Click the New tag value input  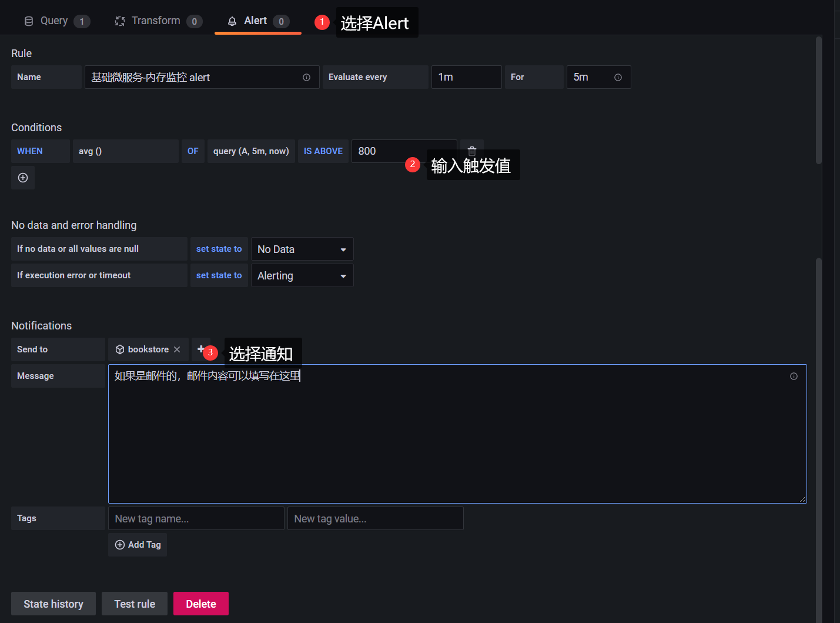click(x=376, y=518)
